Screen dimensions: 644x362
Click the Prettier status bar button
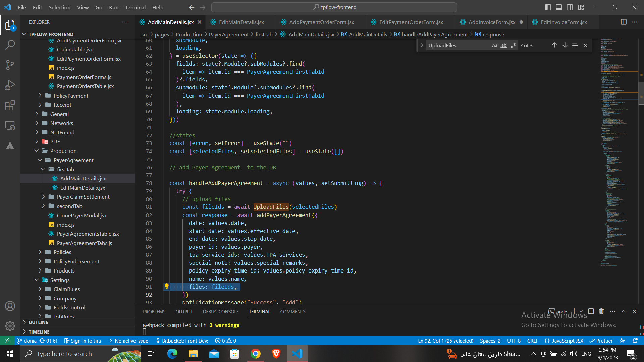[x=601, y=341]
